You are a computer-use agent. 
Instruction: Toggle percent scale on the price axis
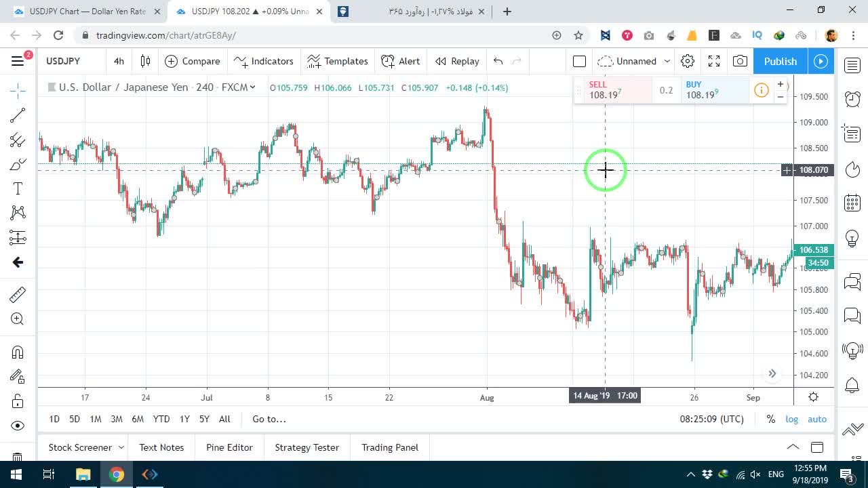coord(771,419)
